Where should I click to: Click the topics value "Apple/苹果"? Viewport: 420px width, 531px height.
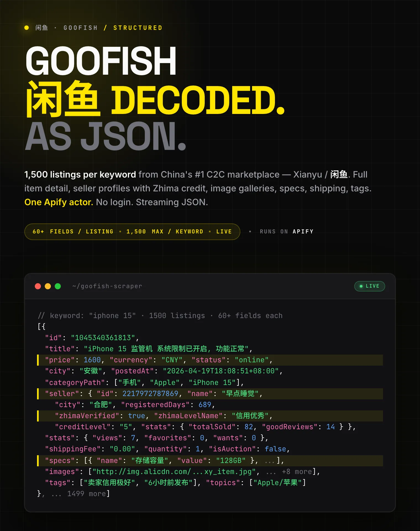(x=277, y=483)
